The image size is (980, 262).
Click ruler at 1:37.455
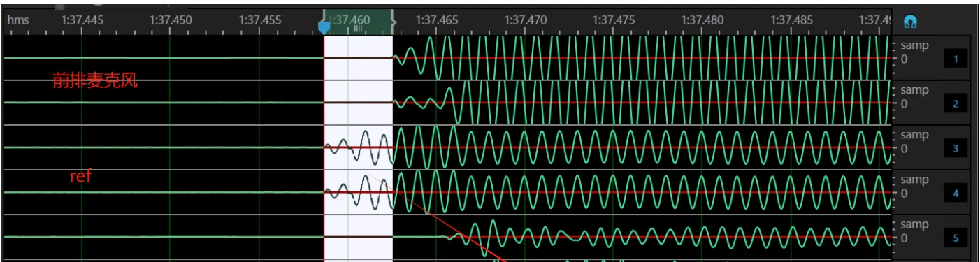(259, 20)
